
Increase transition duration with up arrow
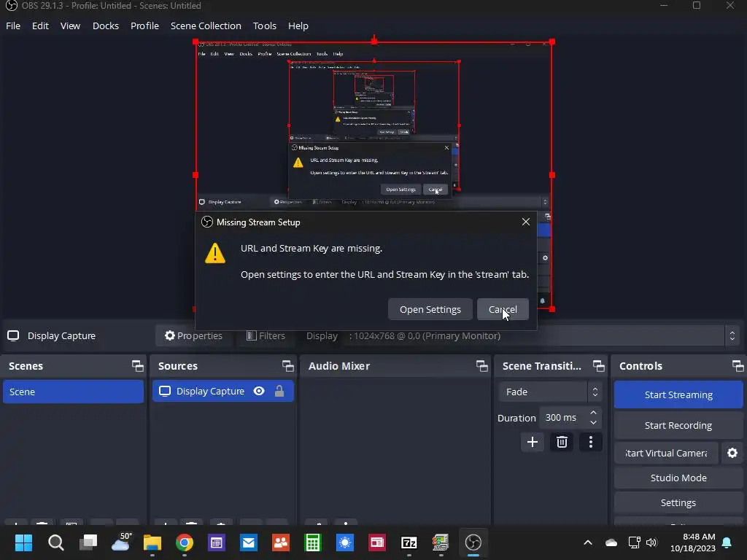[x=593, y=413]
